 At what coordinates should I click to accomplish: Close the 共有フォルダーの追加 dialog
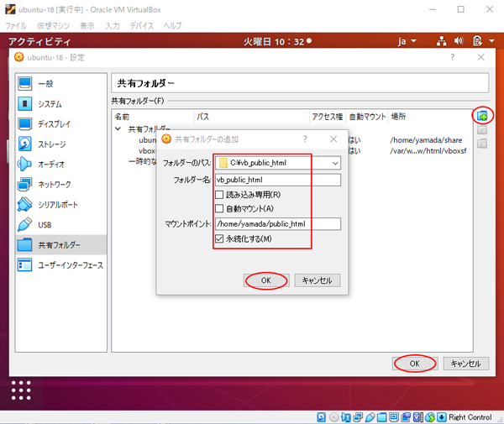click(x=333, y=139)
